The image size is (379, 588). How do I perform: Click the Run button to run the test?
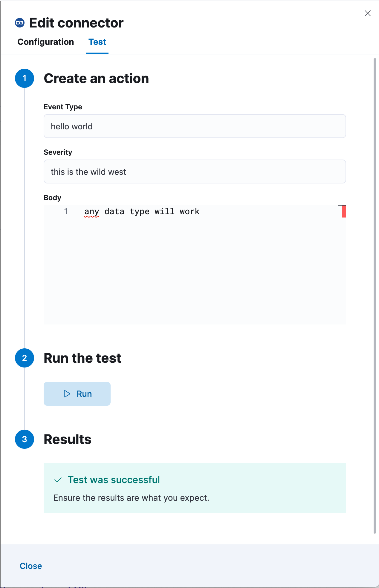pos(77,394)
